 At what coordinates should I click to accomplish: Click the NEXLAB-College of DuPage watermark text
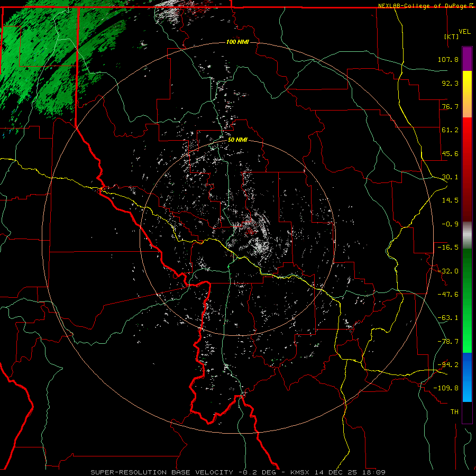point(423,6)
